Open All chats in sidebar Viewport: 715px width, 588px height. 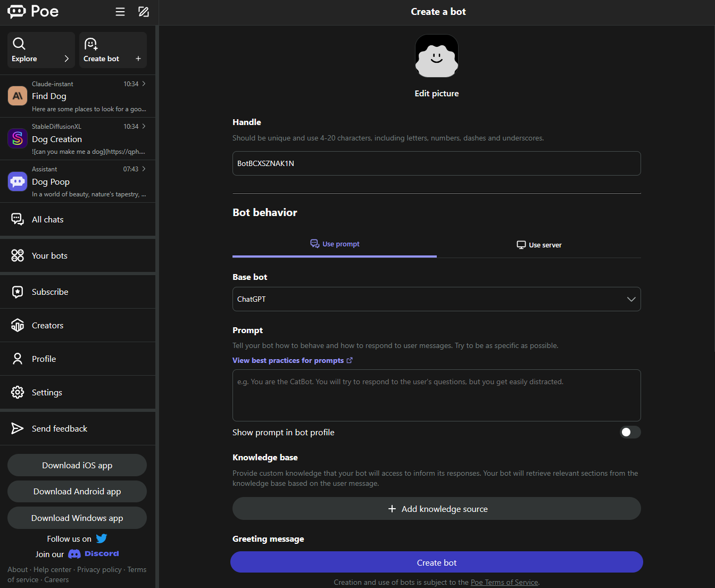pos(78,219)
